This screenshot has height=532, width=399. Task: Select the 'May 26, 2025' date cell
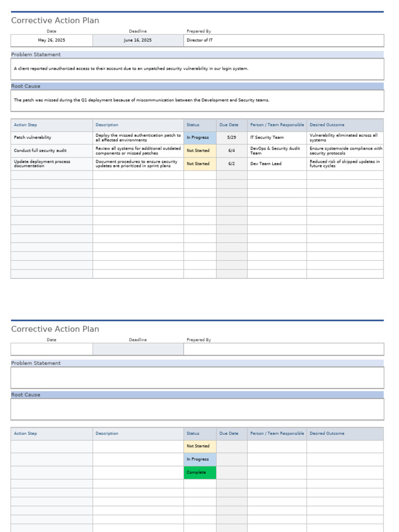51,41
